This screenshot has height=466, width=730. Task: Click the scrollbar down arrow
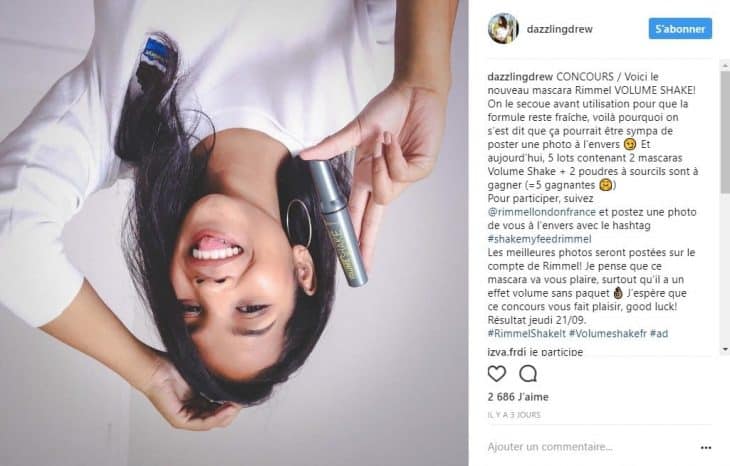click(x=725, y=349)
